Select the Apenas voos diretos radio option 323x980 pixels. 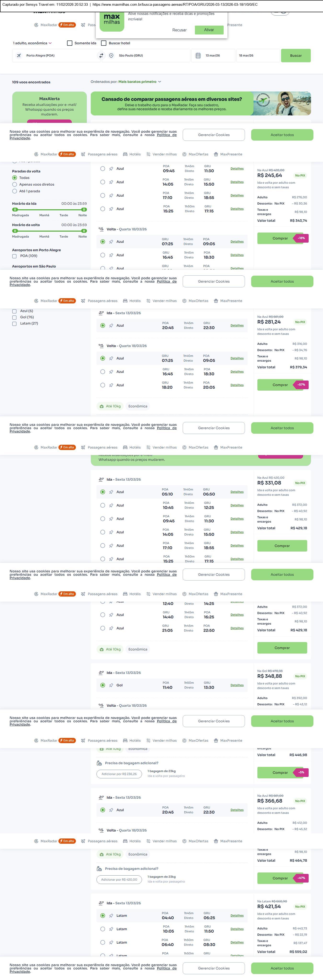point(15,184)
